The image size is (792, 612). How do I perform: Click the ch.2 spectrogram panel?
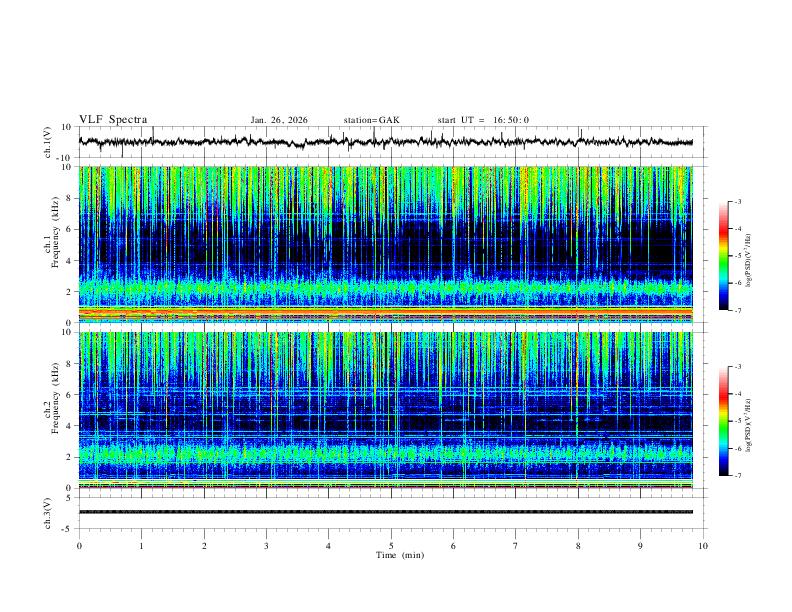385,410
